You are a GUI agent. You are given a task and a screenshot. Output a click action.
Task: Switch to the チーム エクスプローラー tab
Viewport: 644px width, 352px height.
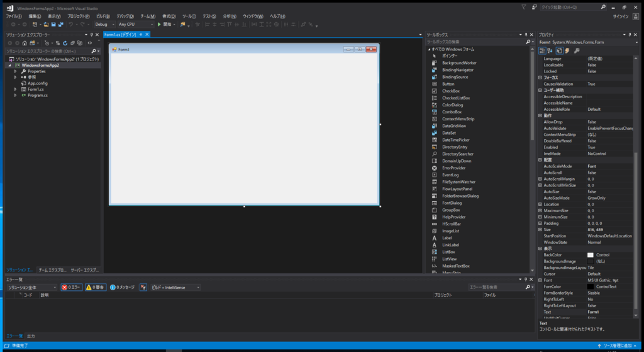pos(52,270)
